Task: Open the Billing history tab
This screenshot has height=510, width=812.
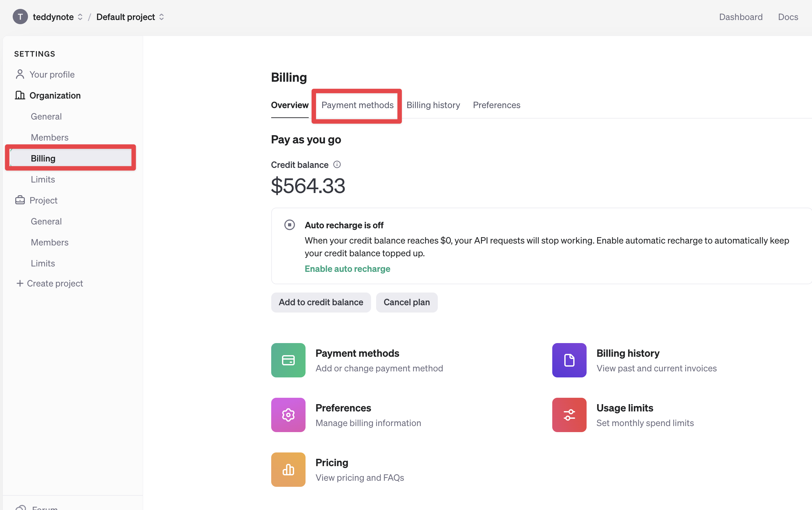Action: point(433,105)
